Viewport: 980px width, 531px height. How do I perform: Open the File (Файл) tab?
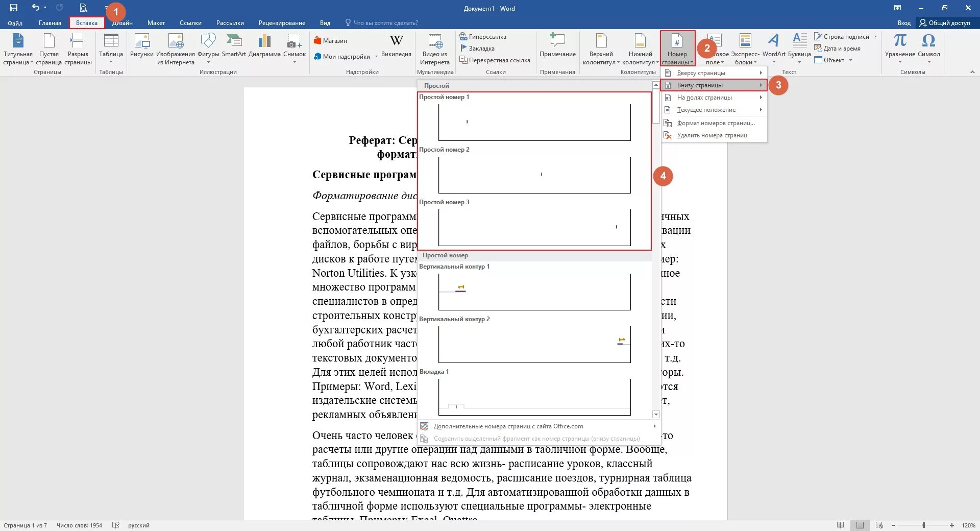pyautogui.click(x=15, y=23)
